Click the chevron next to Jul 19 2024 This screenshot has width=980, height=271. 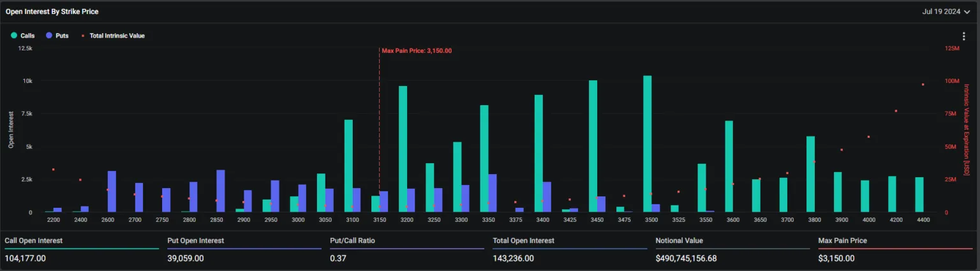click(x=967, y=12)
